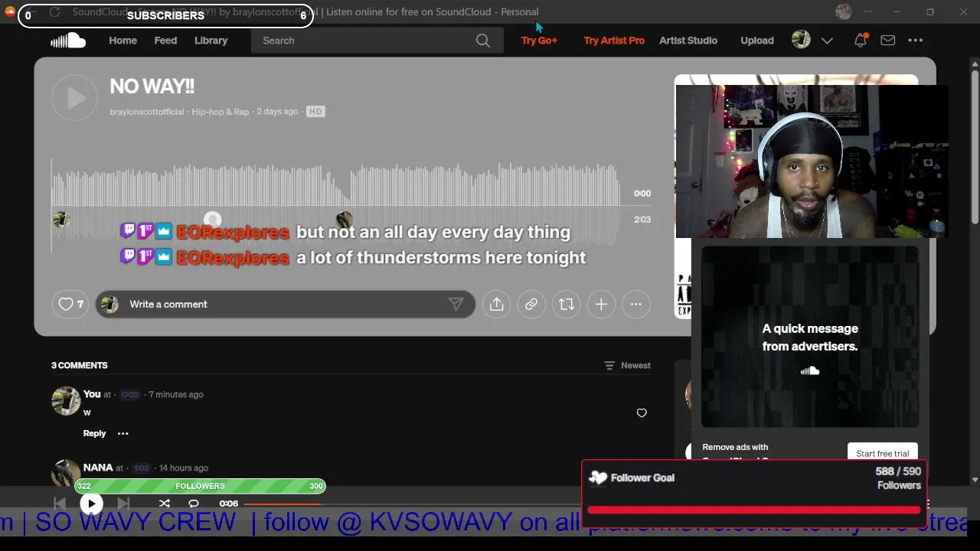Viewport: 980px width, 551px height.
Task: Open the Try Go+ offer
Action: click(539, 41)
